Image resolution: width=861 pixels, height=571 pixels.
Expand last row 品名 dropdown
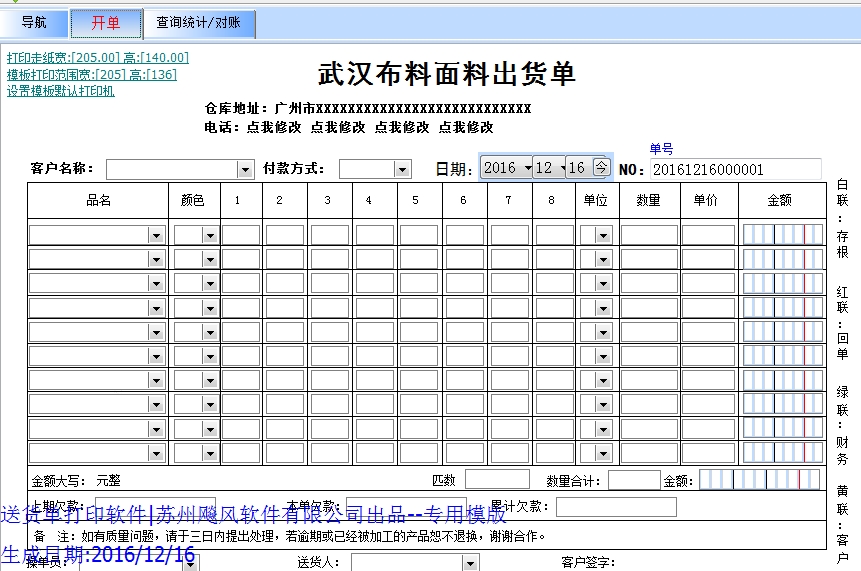[156, 454]
